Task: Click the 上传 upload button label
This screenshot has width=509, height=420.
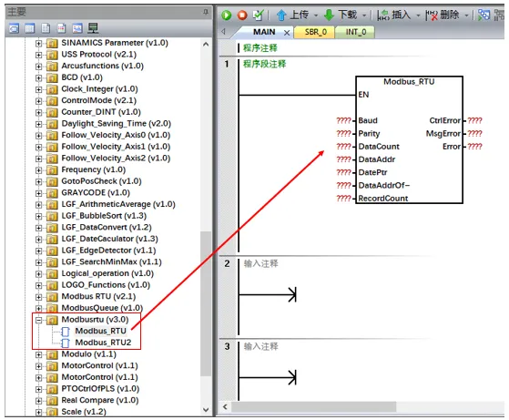Action: coord(299,15)
